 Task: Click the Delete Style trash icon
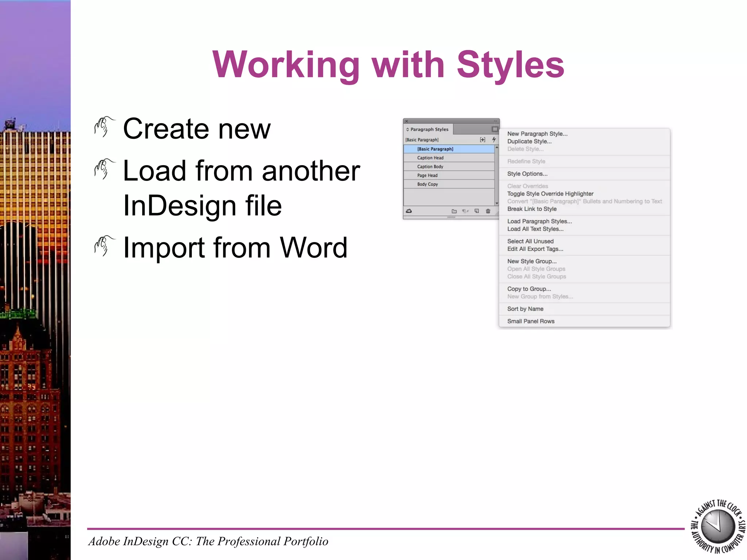point(488,211)
